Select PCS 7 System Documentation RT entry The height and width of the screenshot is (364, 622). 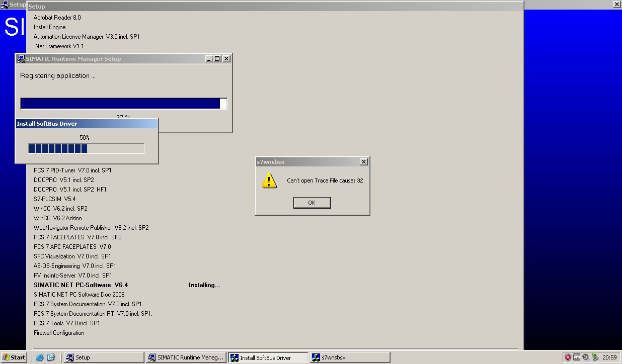point(93,314)
